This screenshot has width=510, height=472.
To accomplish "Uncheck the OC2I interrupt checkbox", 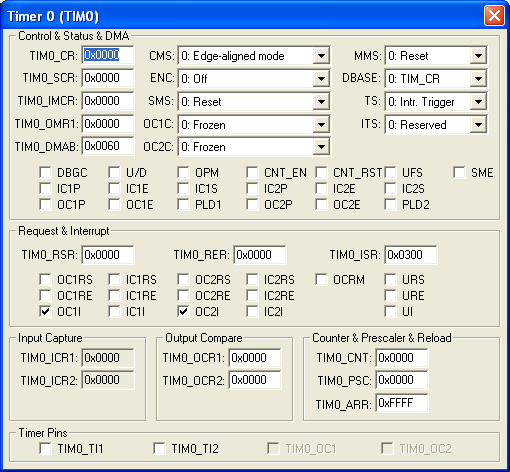I will (183, 312).
